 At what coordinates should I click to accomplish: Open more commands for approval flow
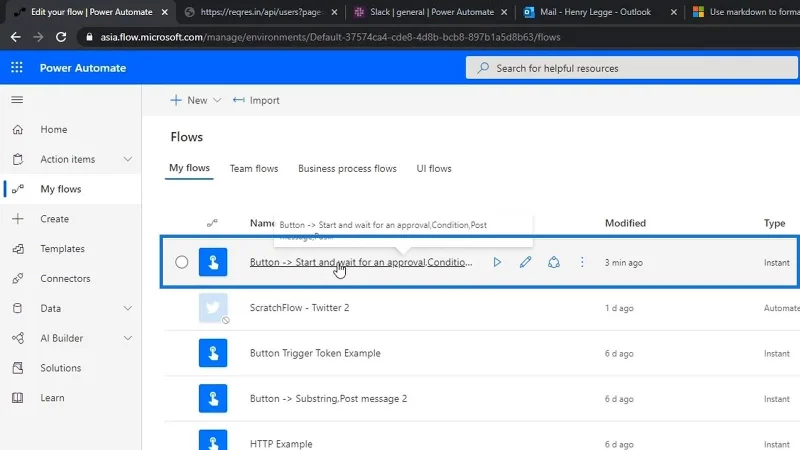(x=582, y=262)
